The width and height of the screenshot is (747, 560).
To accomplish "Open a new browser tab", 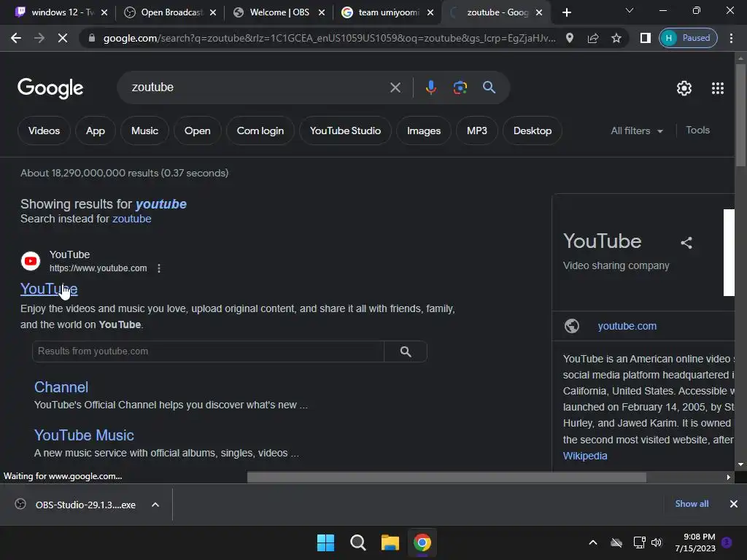I will coord(566,12).
